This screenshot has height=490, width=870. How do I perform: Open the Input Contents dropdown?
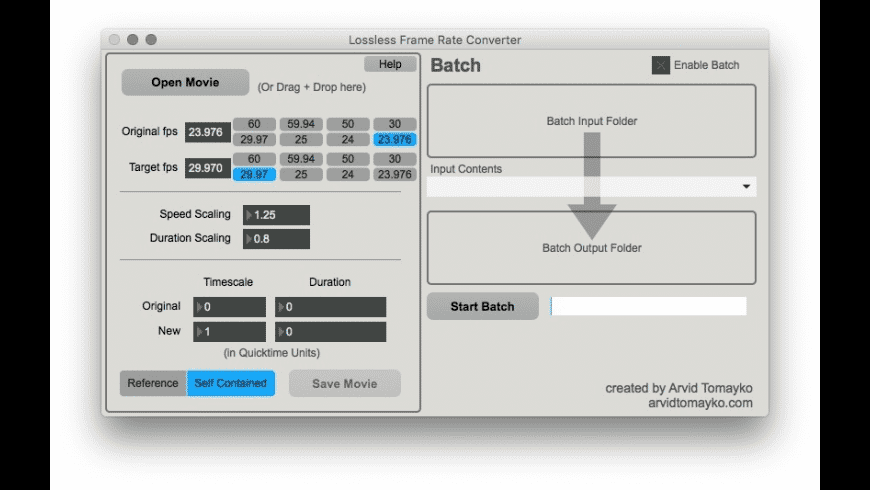591,186
